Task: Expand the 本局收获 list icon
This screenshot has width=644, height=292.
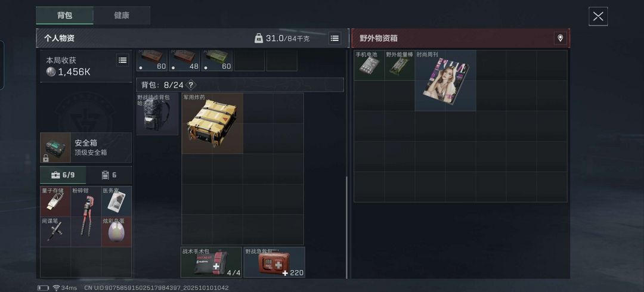Action: pos(122,60)
